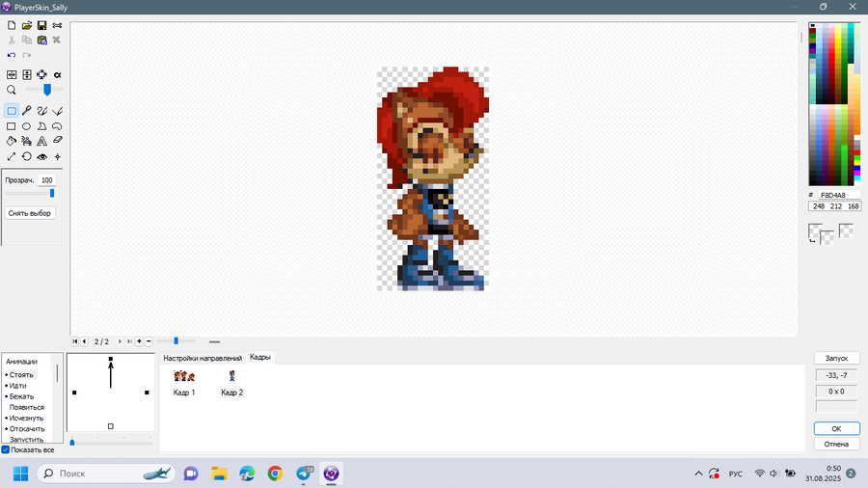The width and height of the screenshot is (868, 488).
Task: Click the bottom hollow direction marker
Action: click(111, 426)
